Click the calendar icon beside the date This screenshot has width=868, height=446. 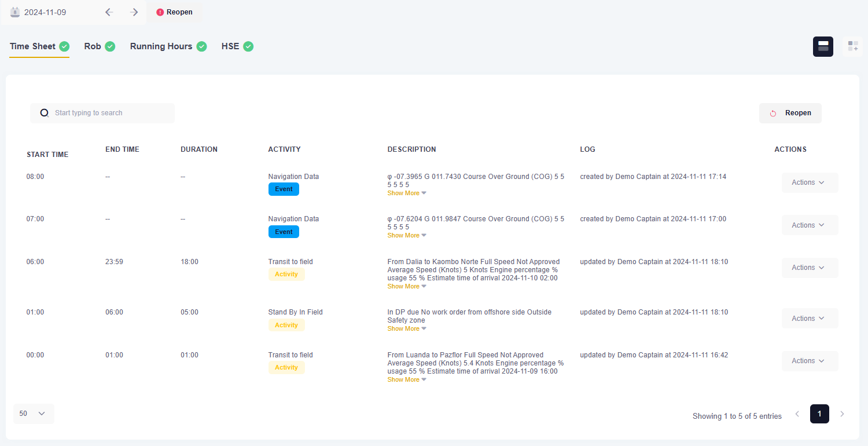pos(16,12)
